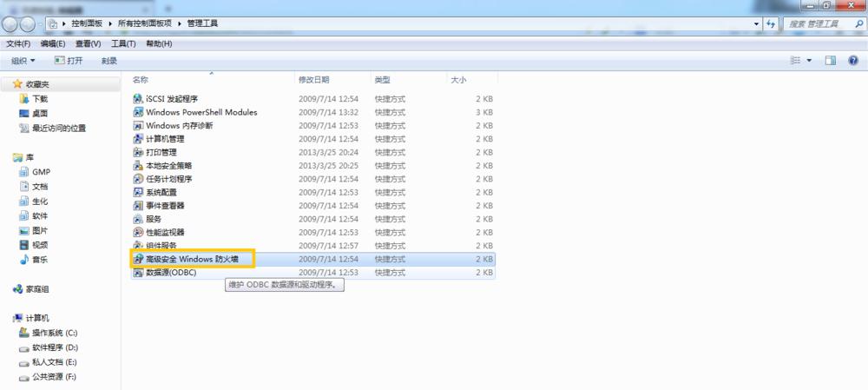
Task: Click the 管理工具 breadcrumb
Action: point(202,23)
